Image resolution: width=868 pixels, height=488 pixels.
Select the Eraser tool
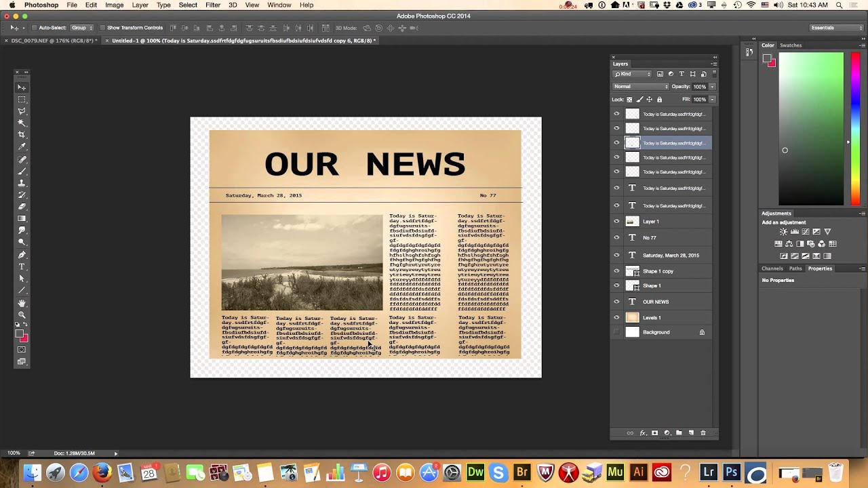click(22, 207)
